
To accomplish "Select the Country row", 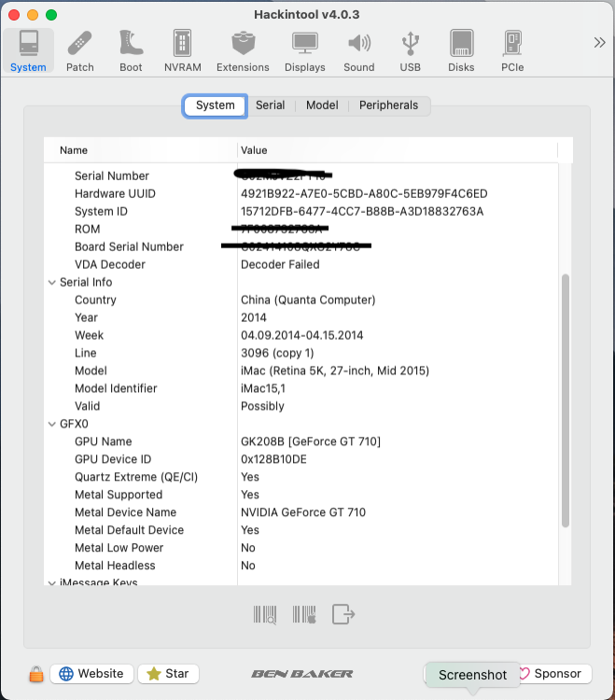I will (x=301, y=300).
